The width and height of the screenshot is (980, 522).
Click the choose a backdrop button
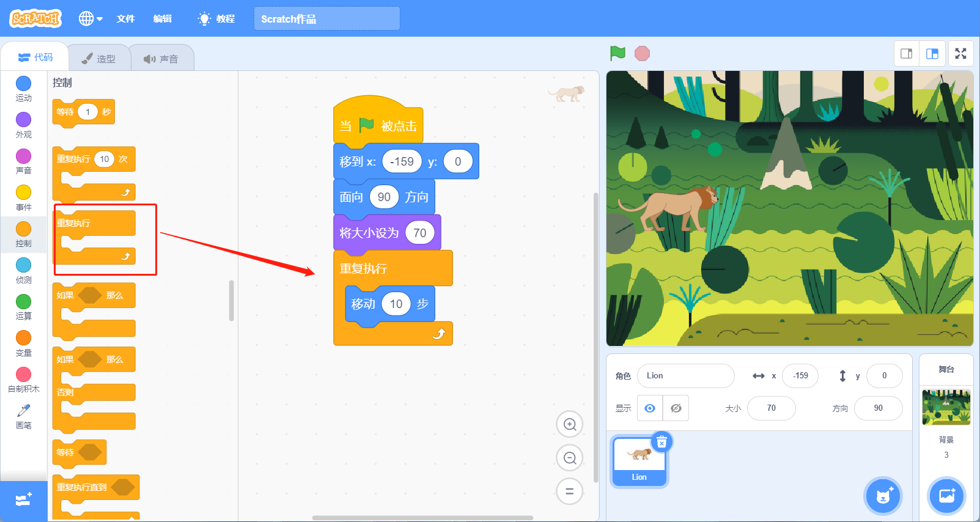(x=946, y=496)
